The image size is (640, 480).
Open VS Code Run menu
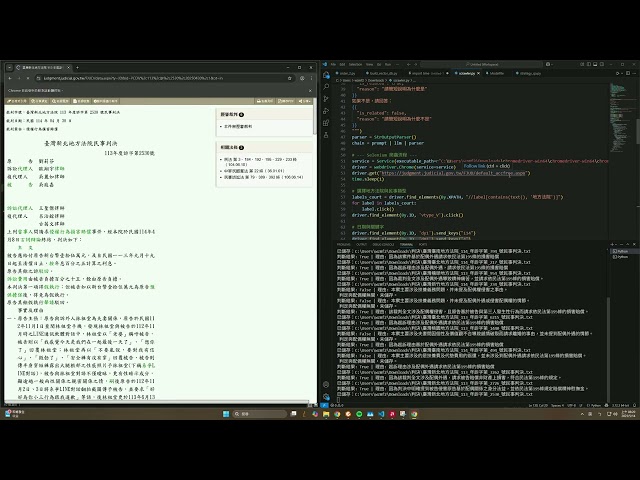tap(388, 64)
